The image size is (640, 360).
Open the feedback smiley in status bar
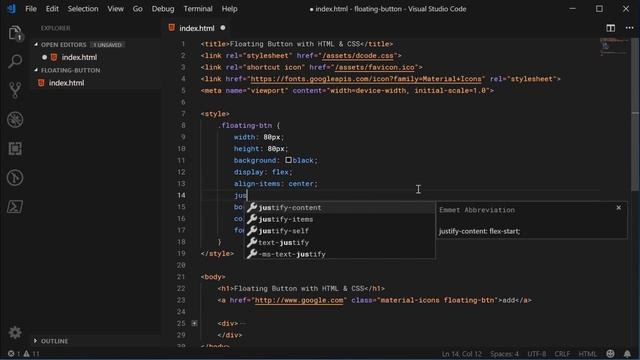click(x=610, y=354)
